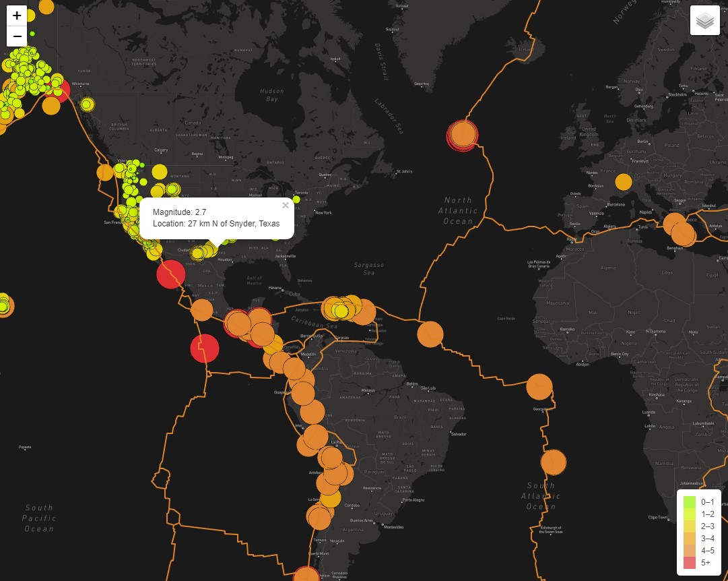Select an orange quake marker along the Chilean coast
This screenshot has height=581, width=728.
tap(320, 518)
